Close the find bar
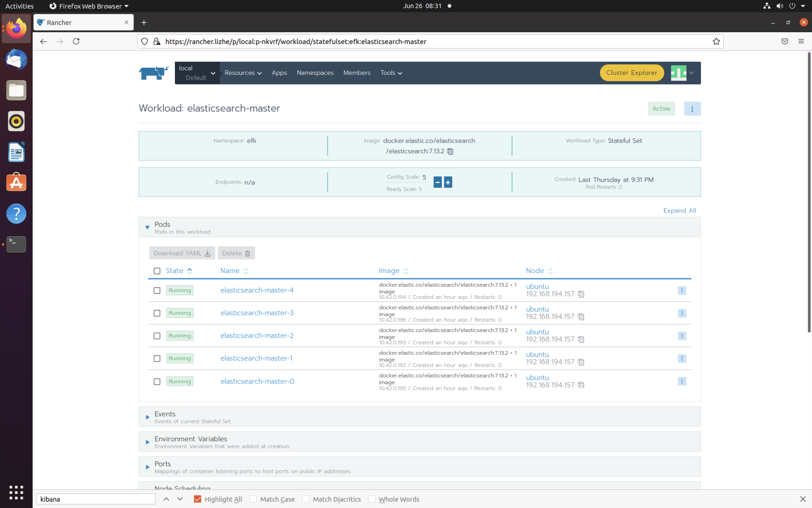This screenshot has height=508, width=812. [x=803, y=499]
